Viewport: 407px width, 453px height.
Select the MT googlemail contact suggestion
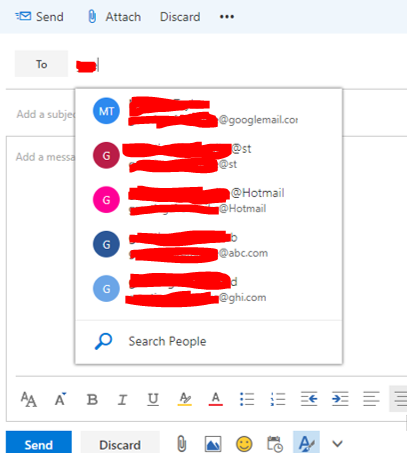[209, 111]
